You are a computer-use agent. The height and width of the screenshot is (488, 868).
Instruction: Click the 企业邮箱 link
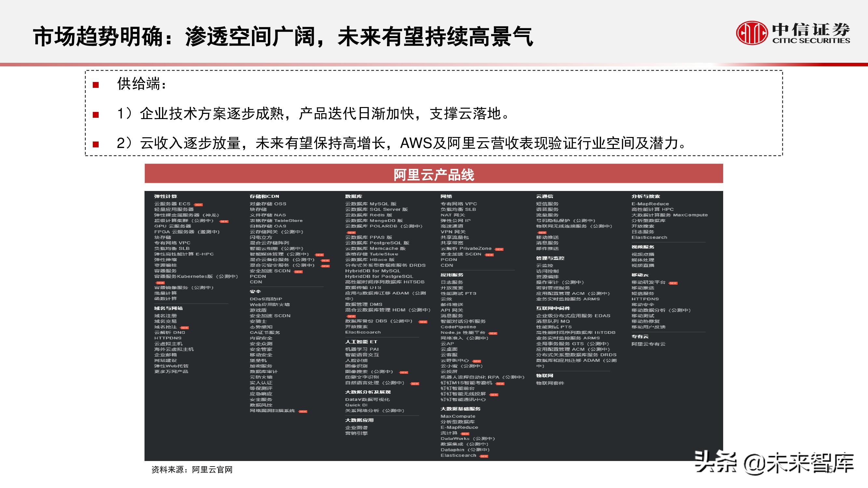tap(165, 355)
